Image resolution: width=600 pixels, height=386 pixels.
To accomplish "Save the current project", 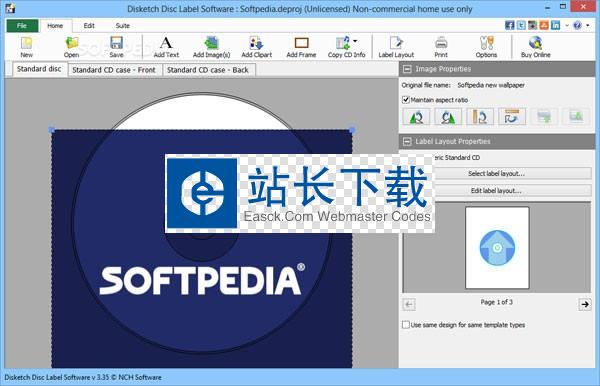I will (116, 47).
